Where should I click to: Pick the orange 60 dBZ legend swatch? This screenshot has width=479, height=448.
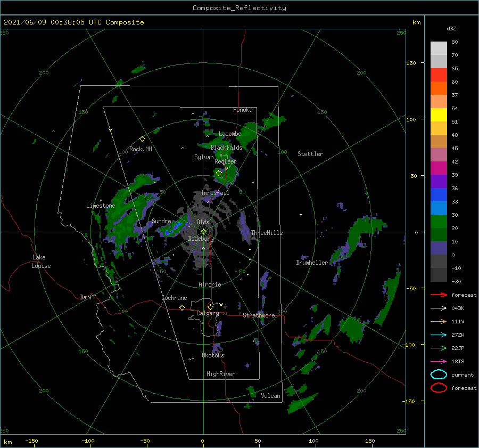tap(439, 88)
